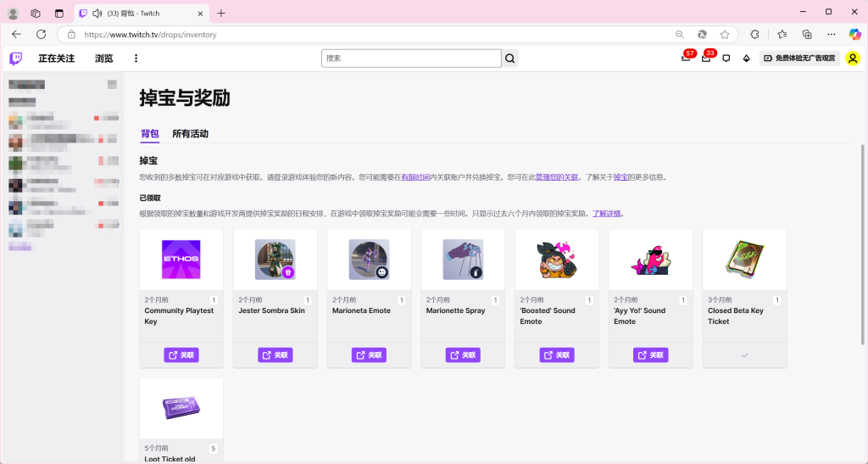
Task: Open the workspaces icon
Action: pos(36,14)
